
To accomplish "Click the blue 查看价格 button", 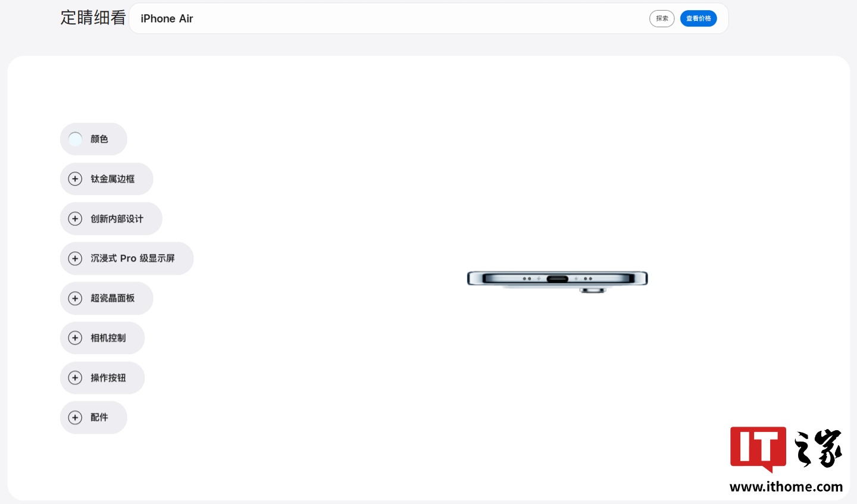I will click(x=699, y=18).
